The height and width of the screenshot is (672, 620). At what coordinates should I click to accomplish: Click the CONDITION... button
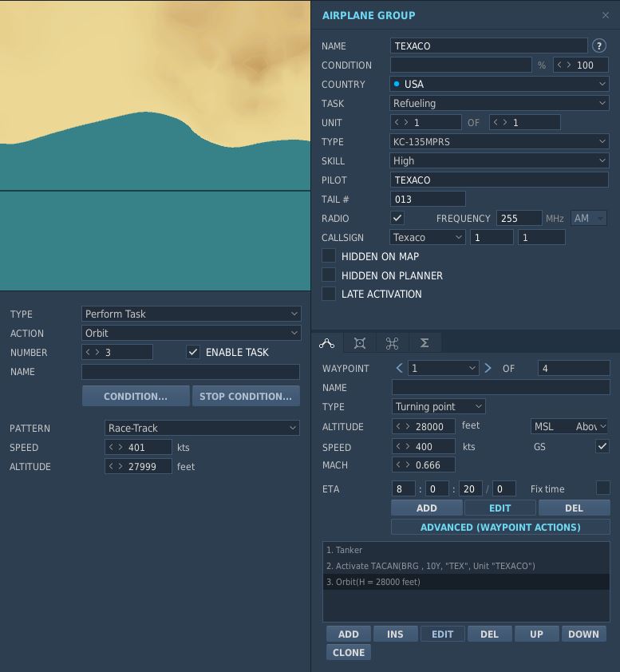[x=136, y=396]
